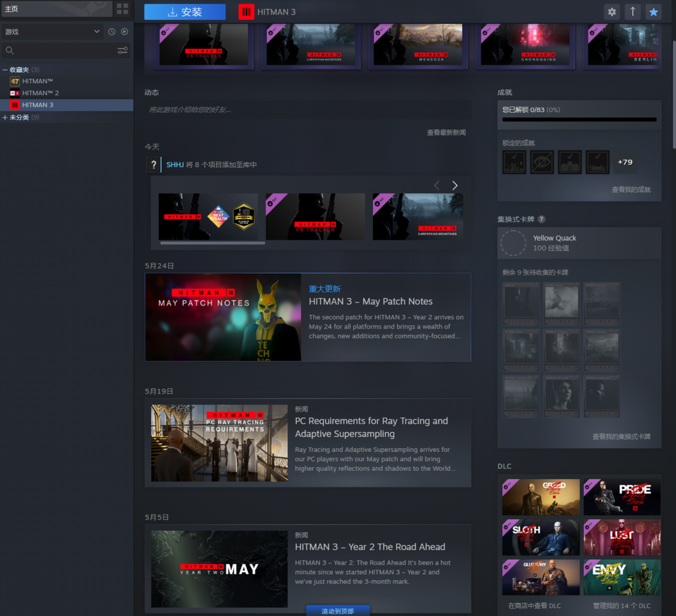The image size is (676, 616).
Task: Click the achievement progress bar
Action: pyautogui.click(x=579, y=120)
